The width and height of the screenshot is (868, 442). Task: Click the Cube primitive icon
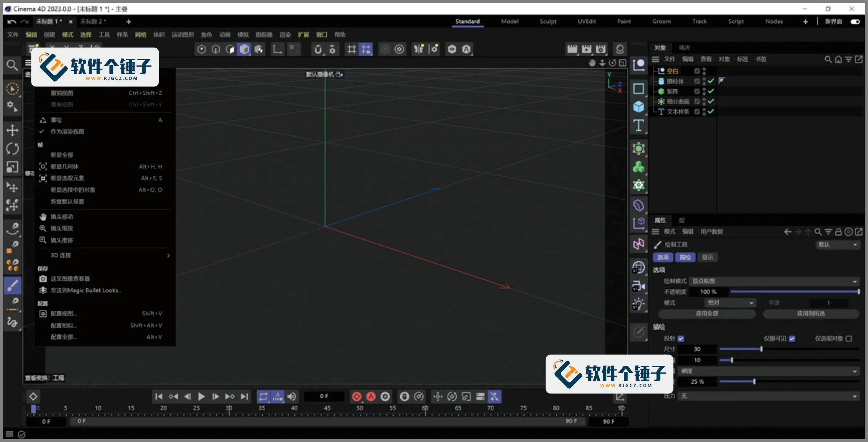[x=639, y=107]
